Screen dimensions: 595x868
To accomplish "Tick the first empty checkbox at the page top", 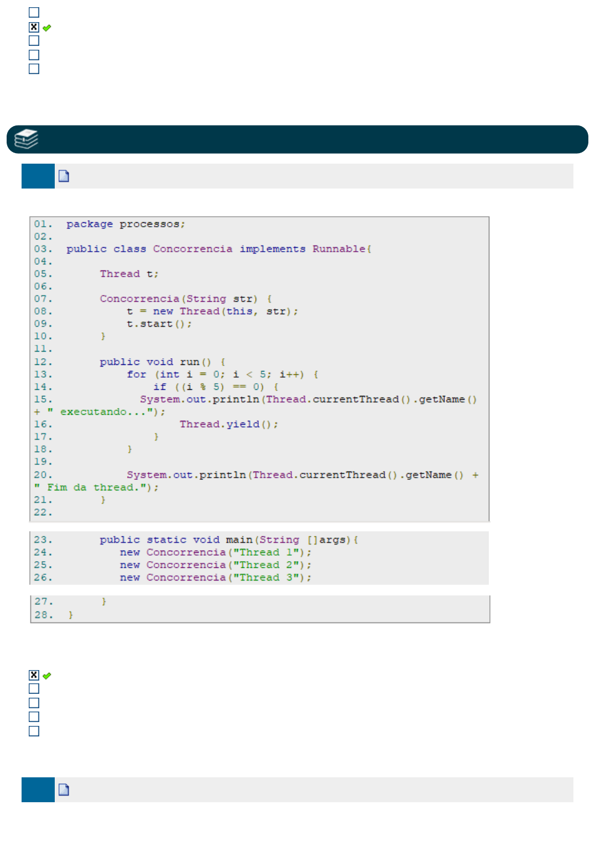I will [x=34, y=13].
